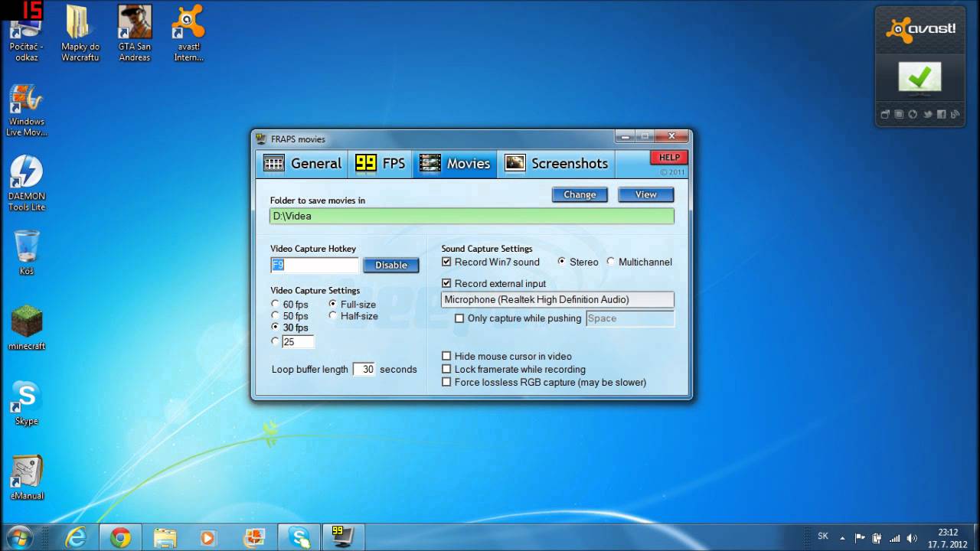Screen dimensions: 980x551
Task: Select the 60 fps option
Action: pyautogui.click(x=290, y=305)
